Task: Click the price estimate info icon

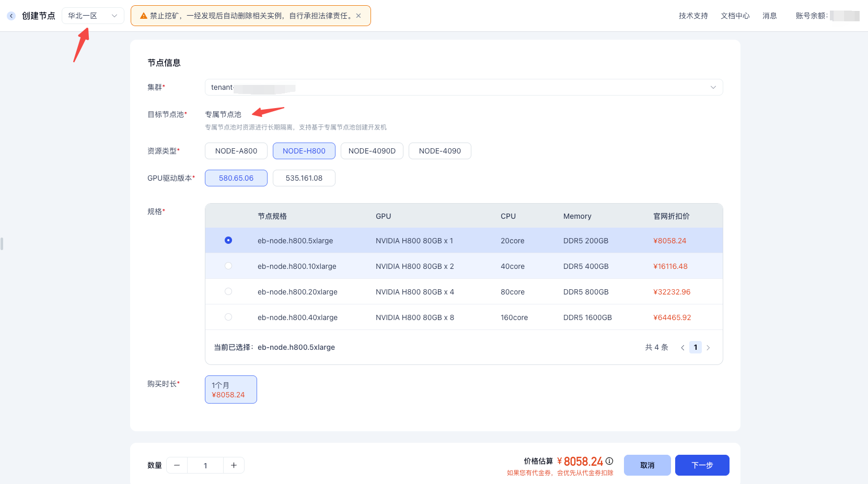Action: coord(609,461)
